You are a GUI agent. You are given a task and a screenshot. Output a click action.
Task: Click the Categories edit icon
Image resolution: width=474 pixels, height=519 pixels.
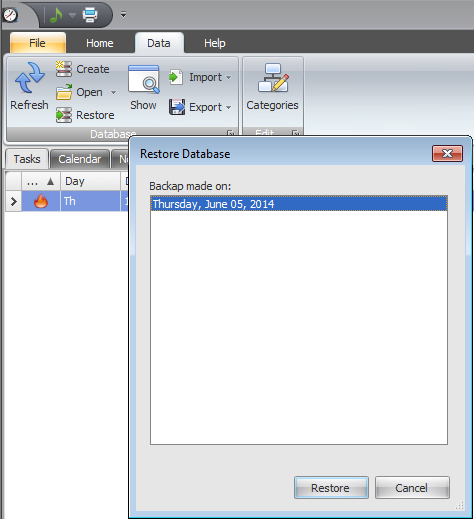(x=273, y=78)
